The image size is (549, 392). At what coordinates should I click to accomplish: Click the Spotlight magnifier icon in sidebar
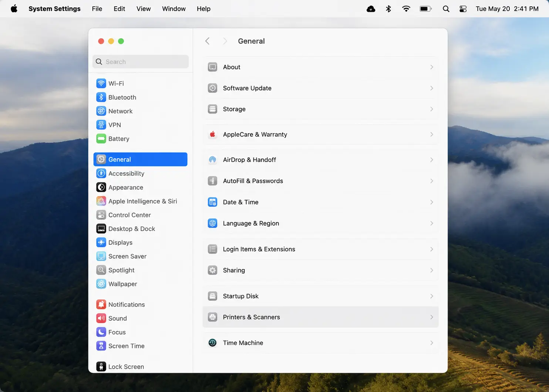[x=101, y=270]
